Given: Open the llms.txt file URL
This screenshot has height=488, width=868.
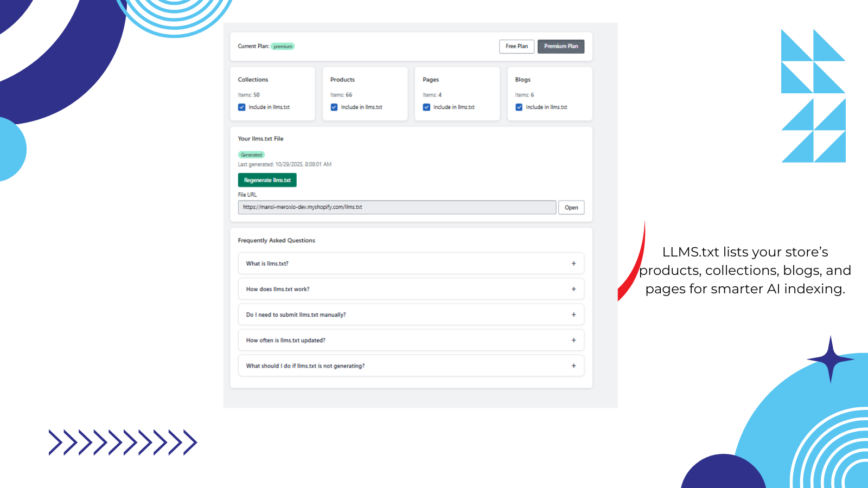Looking at the screenshot, I should (571, 208).
